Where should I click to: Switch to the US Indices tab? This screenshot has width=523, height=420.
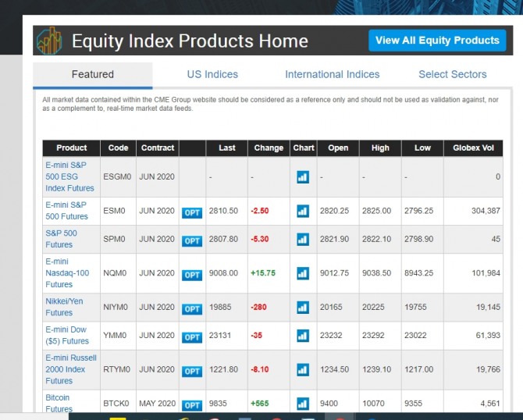pos(212,74)
